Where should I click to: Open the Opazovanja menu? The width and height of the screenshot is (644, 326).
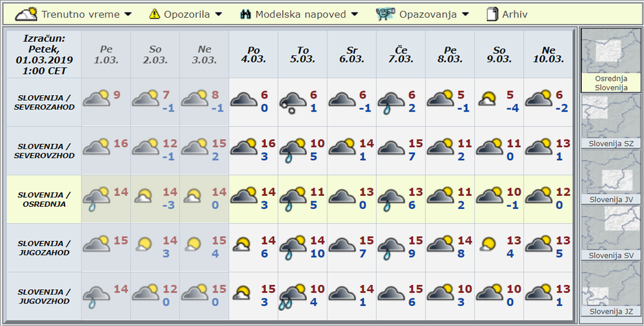(428, 14)
